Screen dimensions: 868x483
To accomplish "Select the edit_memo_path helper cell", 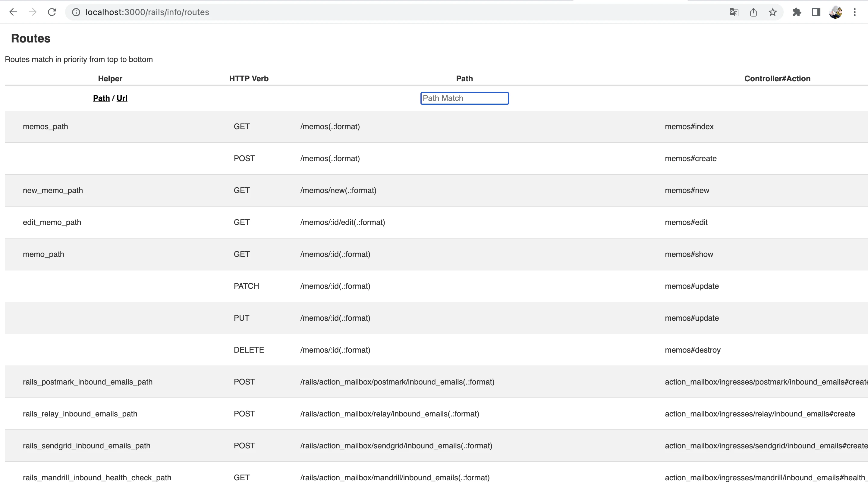I will click(x=52, y=222).
